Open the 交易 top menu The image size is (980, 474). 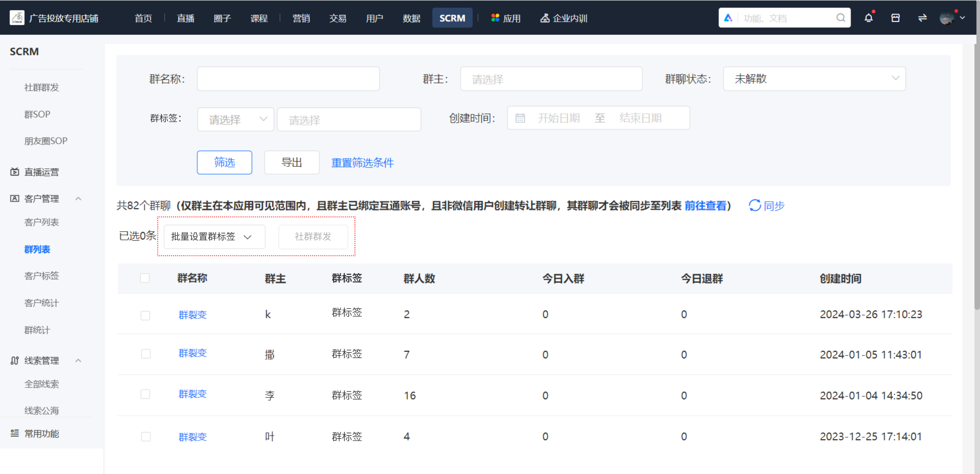click(337, 18)
